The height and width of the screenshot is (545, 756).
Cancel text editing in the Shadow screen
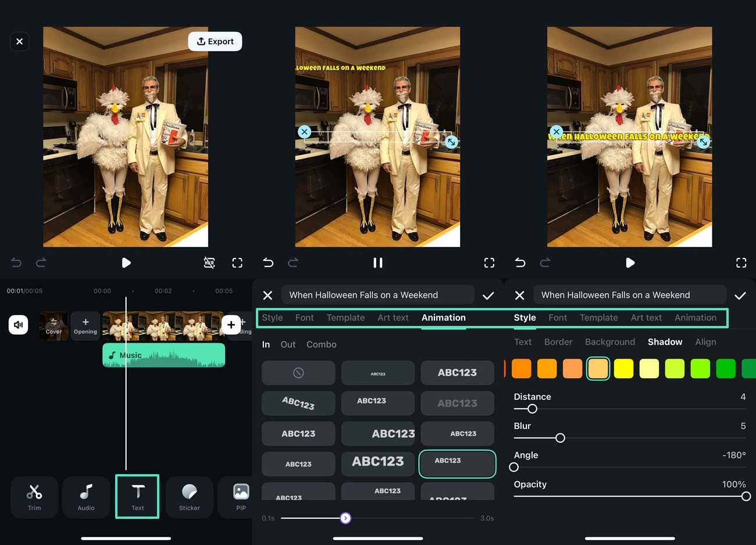click(x=519, y=295)
